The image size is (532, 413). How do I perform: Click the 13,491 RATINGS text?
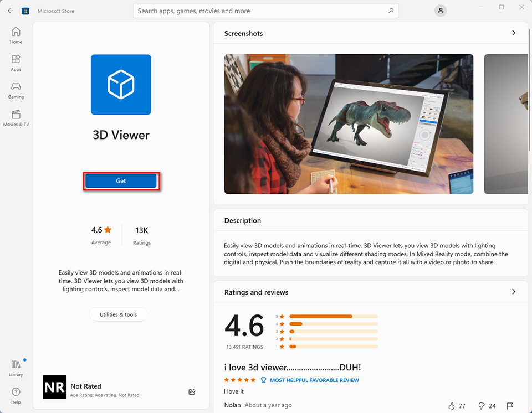click(244, 347)
